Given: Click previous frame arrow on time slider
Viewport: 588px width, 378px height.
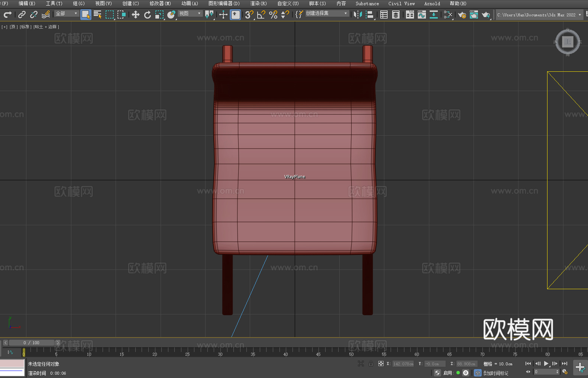Looking at the screenshot, I should click(x=6, y=343).
